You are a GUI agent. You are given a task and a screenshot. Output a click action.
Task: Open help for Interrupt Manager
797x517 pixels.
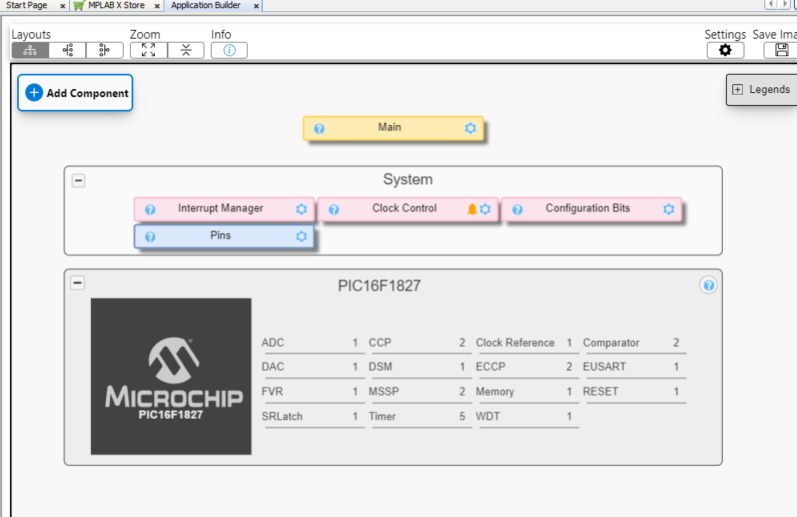pyautogui.click(x=150, y=209)
